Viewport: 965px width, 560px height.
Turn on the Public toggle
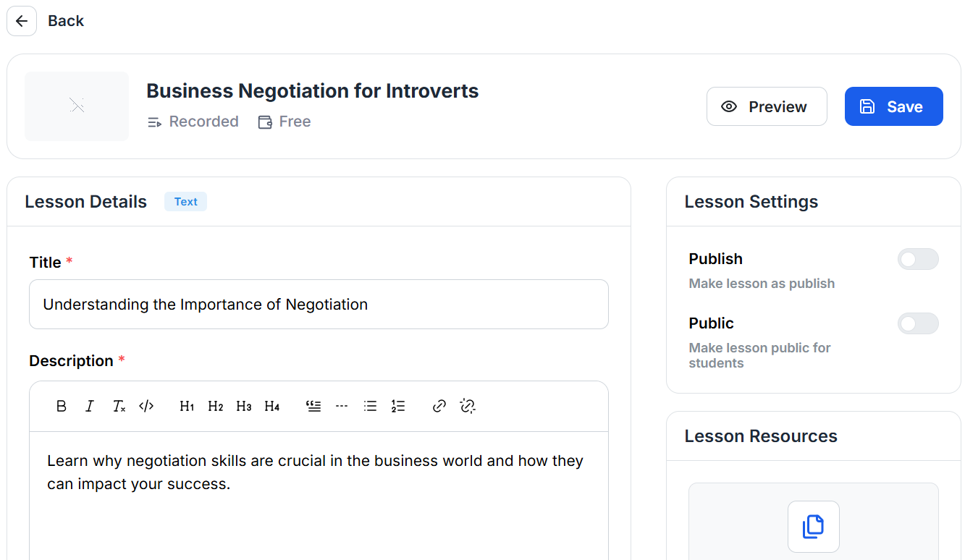pos(918,323)
